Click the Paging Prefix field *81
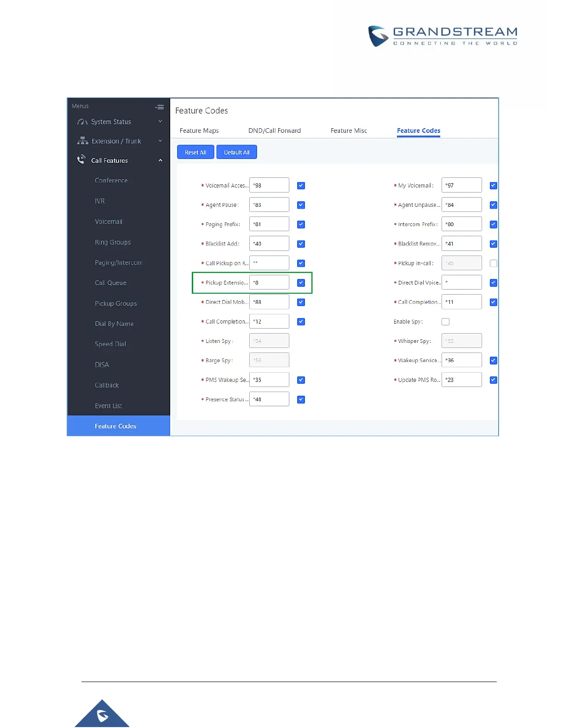The width and height of the screenshot is (563, 728). coord(269,224)
